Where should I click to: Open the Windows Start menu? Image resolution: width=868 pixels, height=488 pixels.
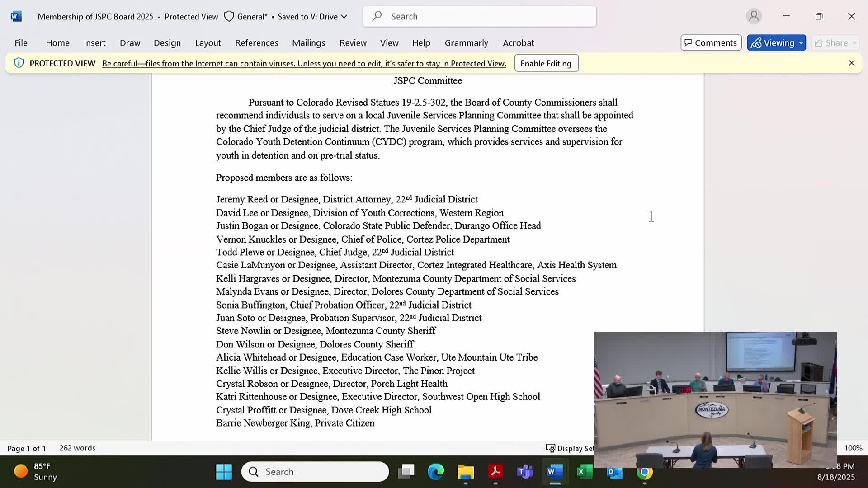(224, 472)
